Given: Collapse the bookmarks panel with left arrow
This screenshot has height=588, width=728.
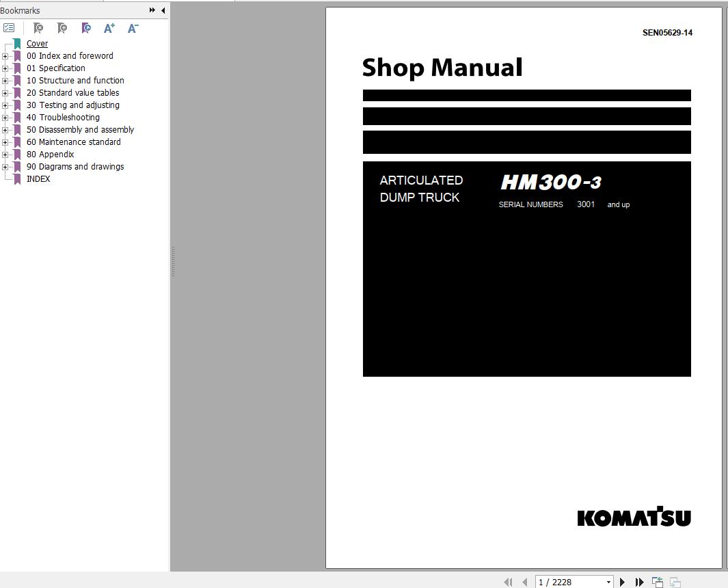Looking at the screenshot, I should 163,10.
